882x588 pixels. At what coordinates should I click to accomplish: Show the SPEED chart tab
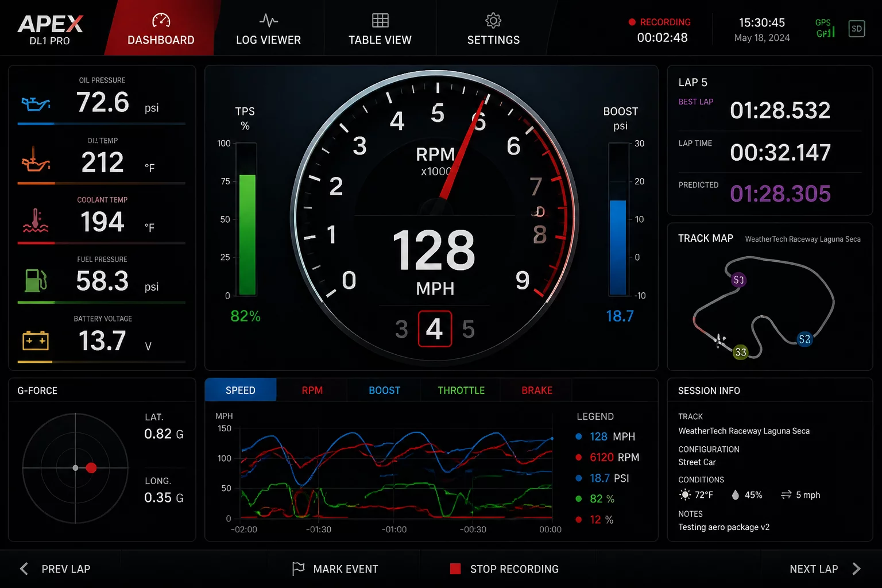tap(241, 390)
